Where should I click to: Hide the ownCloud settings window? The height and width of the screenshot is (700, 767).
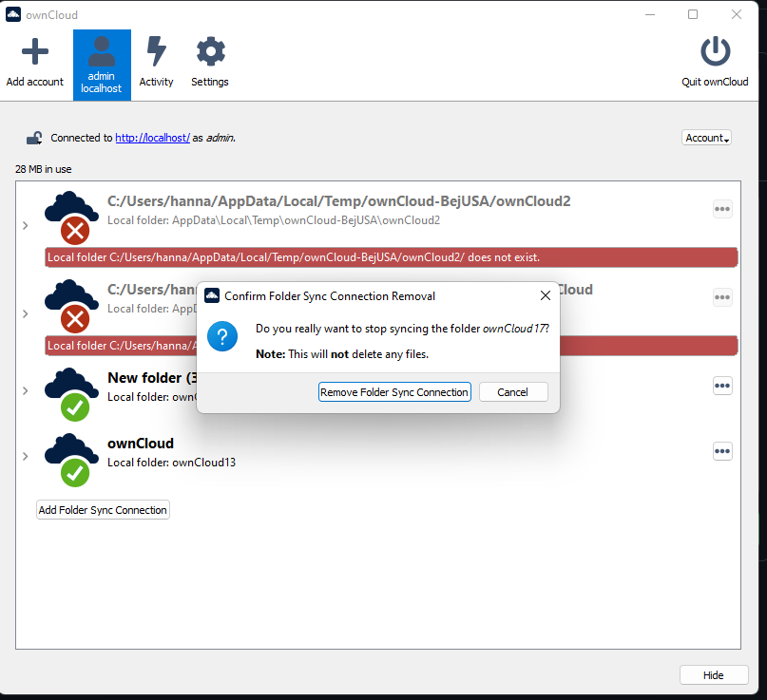pos(714,674)
